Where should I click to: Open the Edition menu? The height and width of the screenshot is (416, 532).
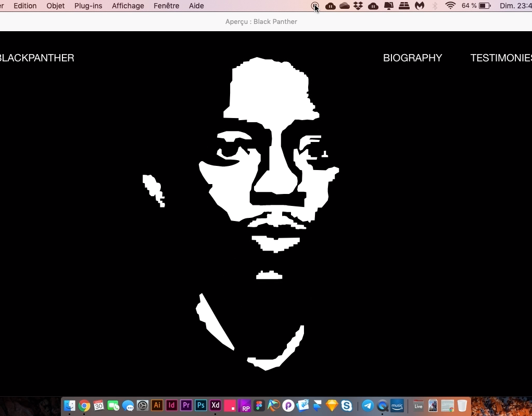(25, 6)
